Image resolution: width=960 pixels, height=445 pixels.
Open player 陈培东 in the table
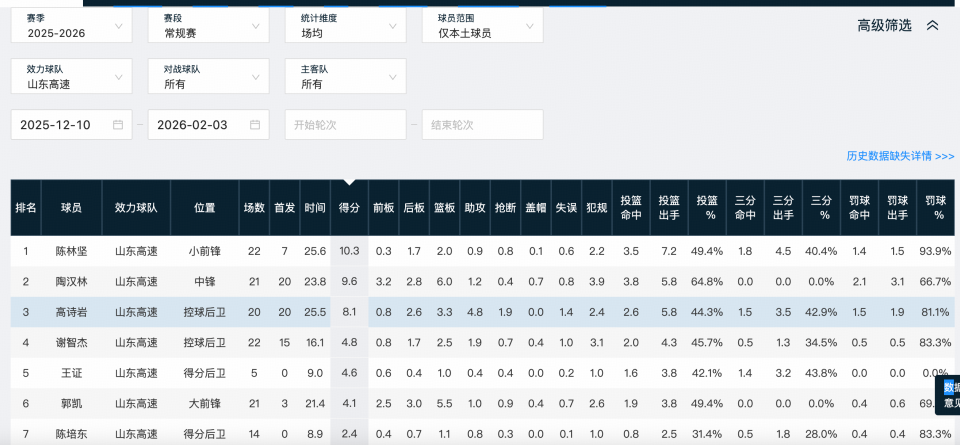[72, 435]
